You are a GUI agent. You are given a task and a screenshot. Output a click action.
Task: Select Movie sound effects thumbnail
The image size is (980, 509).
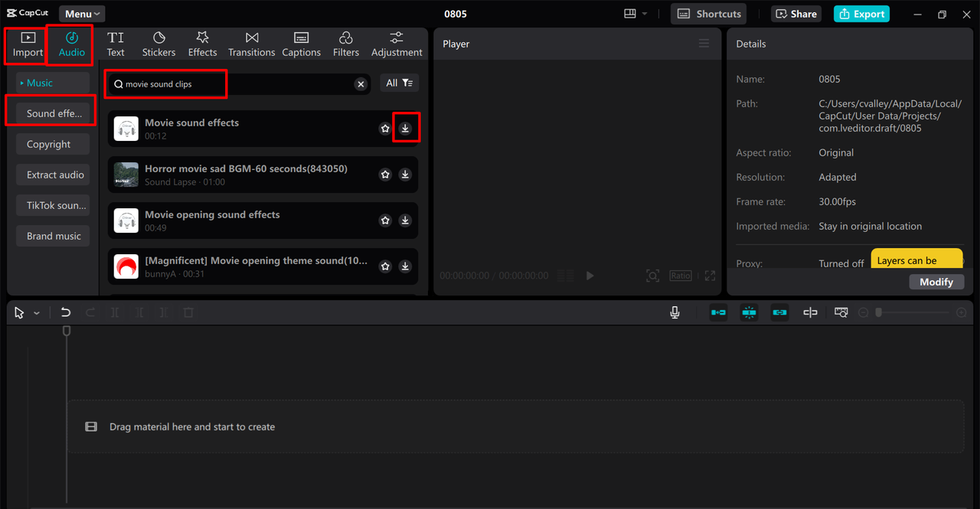point(126,129)
